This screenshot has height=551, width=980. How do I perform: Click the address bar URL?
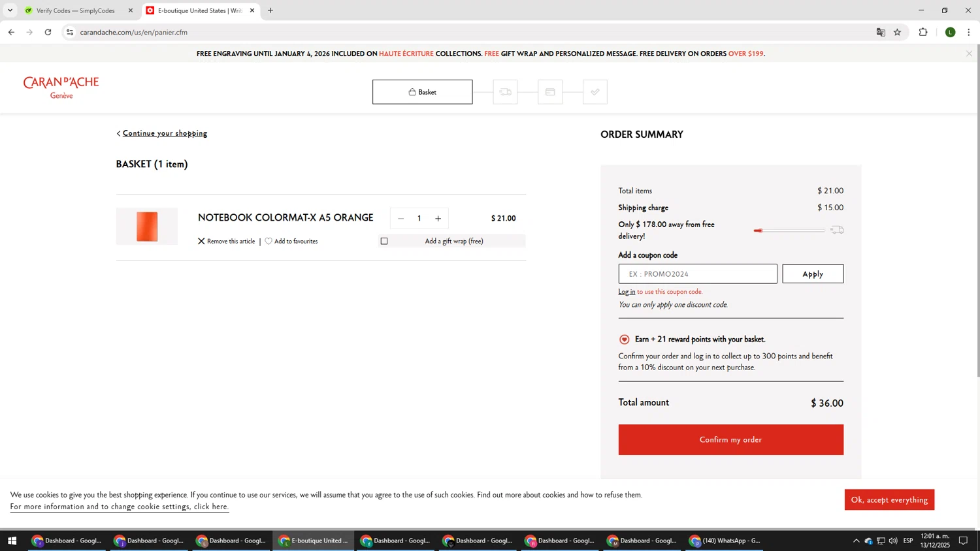[x=134, y=32]
